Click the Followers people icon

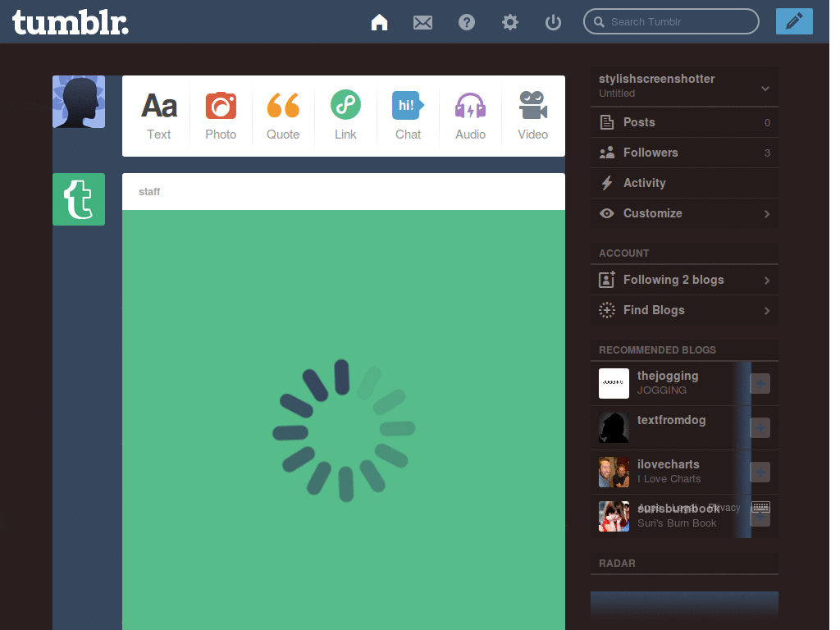click(606, 153)
